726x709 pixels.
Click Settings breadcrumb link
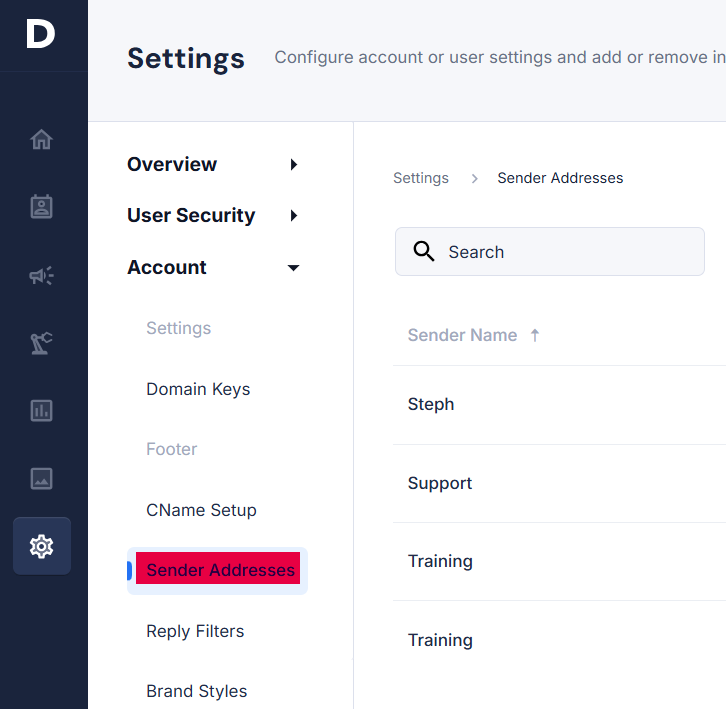click(x=420, y=178)
